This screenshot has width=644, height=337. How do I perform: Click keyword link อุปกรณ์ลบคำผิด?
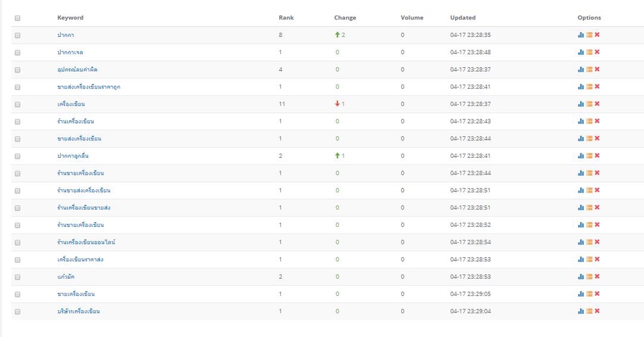pos(77,69)
